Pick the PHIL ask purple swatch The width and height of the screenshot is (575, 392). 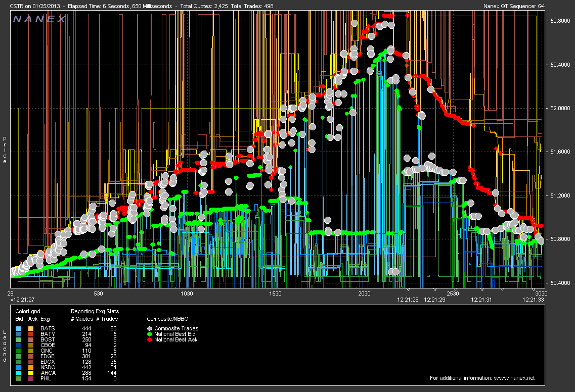pos(30,378)
